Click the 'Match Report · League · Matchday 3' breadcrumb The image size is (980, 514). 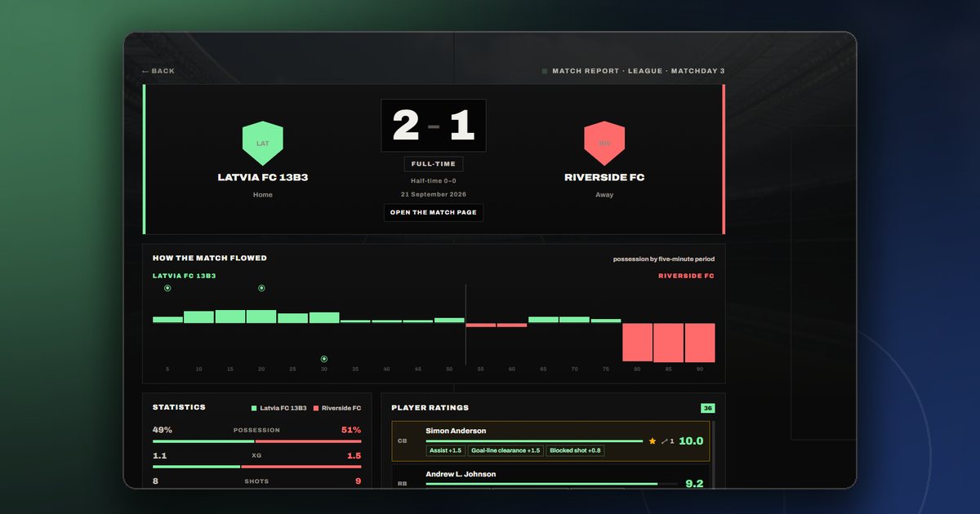[639, 71]
